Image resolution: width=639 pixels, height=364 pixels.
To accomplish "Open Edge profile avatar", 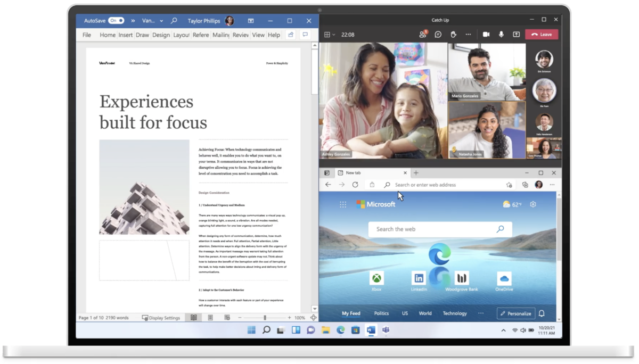I will pyautogui.click(x=538, y=185).
